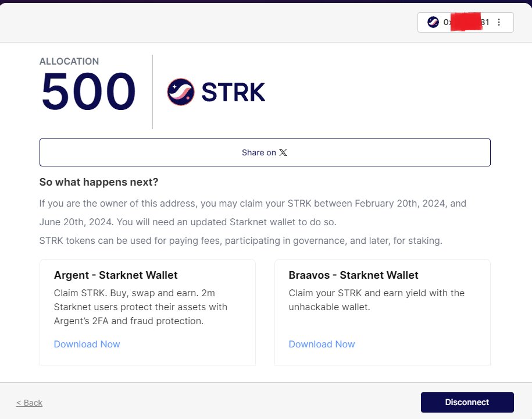
Task: Click the Starknet wallet avatar icon
Action: pos(433,22)
